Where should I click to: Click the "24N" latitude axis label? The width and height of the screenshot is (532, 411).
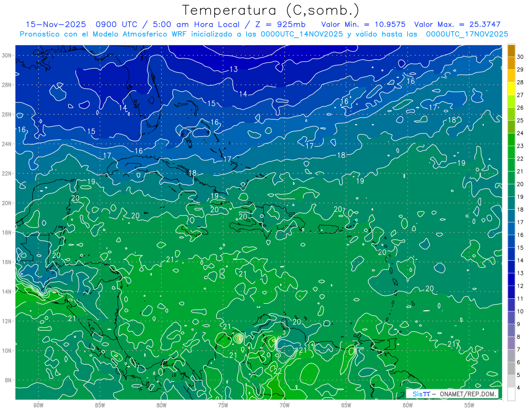(7, 144)
